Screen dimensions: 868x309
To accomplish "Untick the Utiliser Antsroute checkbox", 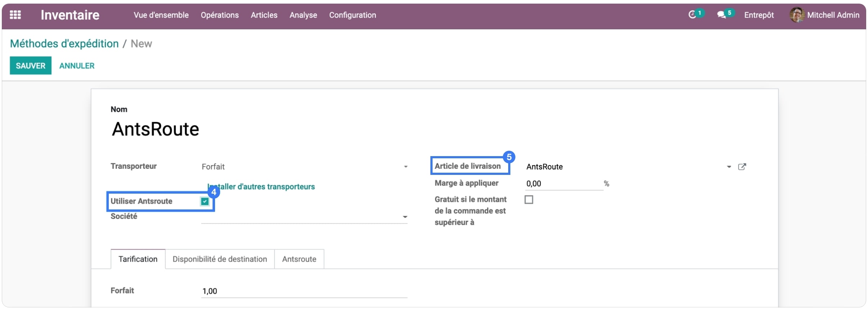I will (x=205, y=201).
